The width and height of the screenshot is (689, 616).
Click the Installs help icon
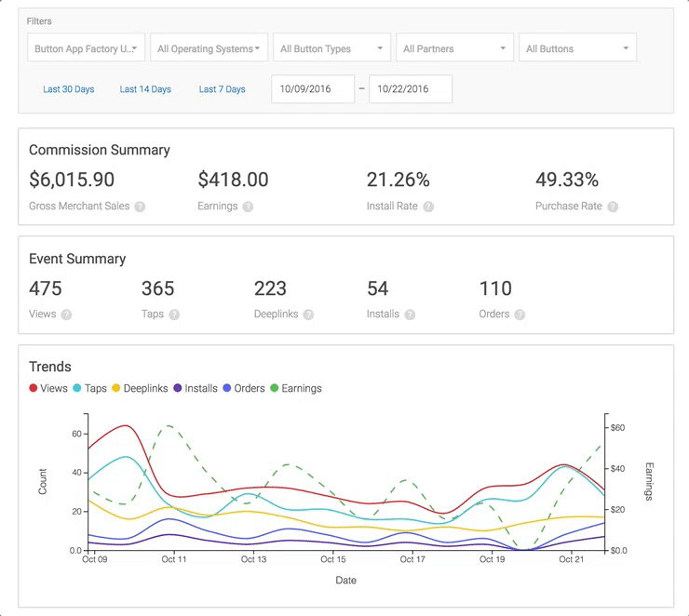410,315
